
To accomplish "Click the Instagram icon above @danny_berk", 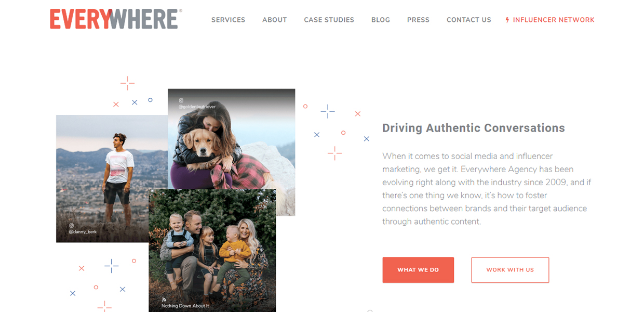I will click(71, 226).
